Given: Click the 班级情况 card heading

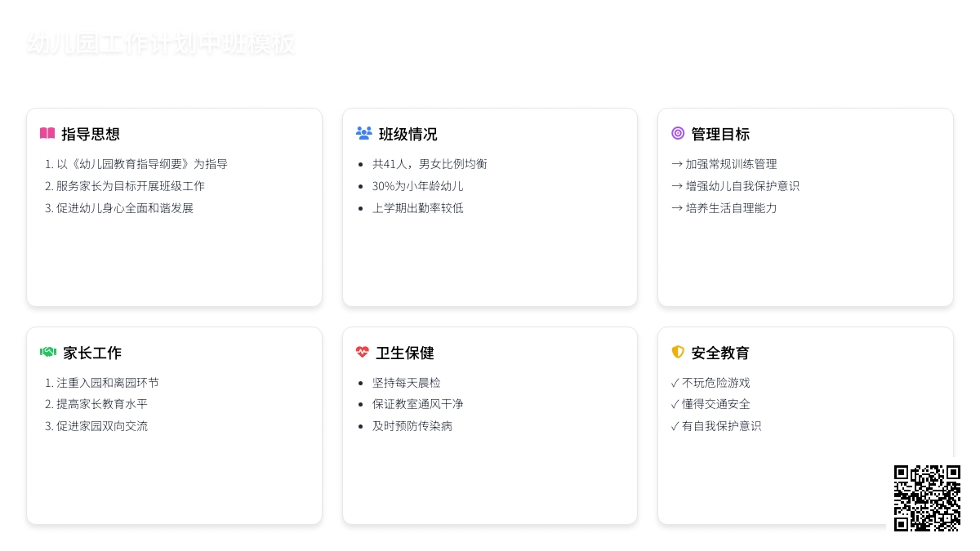Looking at the screenshot, I should click(x=408, y=135).
